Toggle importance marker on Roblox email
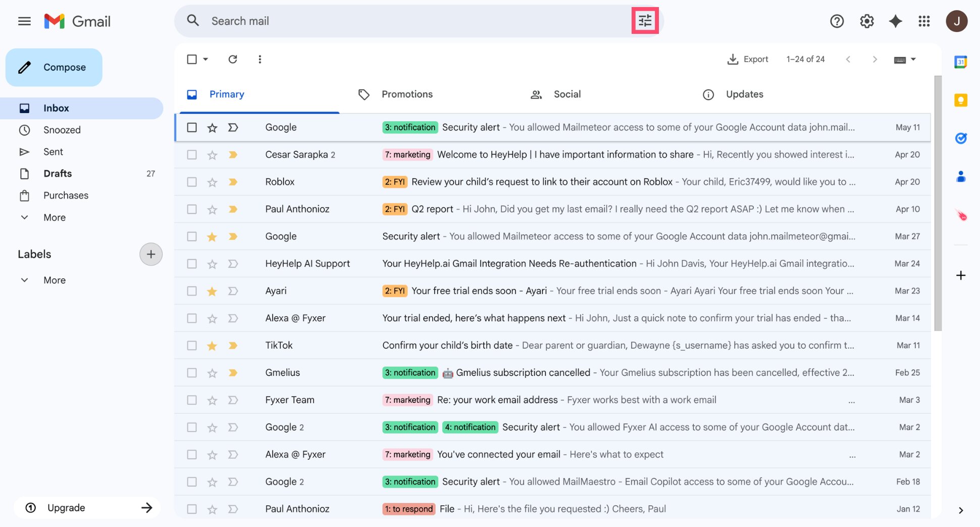The width and height of the screenshot is (980, 527). (x=233, y=182)
